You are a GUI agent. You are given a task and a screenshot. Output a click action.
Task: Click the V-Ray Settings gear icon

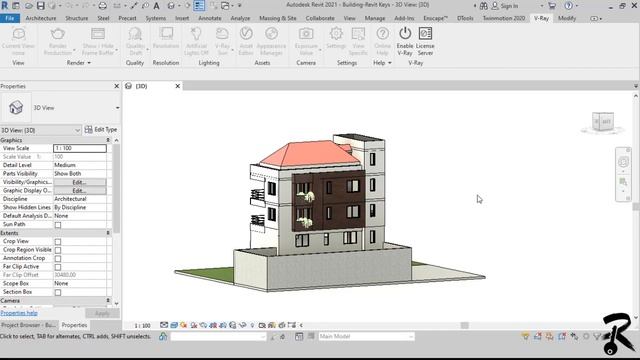coord(336,33)
